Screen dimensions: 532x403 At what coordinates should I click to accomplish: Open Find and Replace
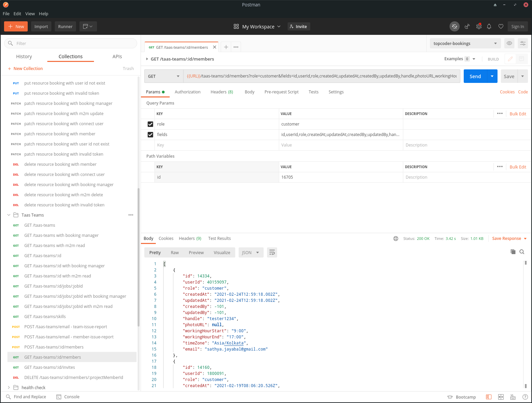[x=26, y=397]
